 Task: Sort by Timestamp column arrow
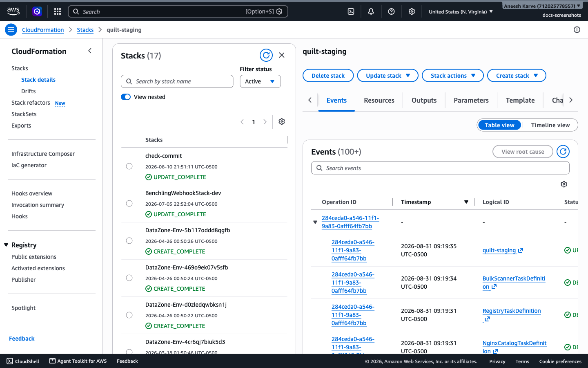466,202
